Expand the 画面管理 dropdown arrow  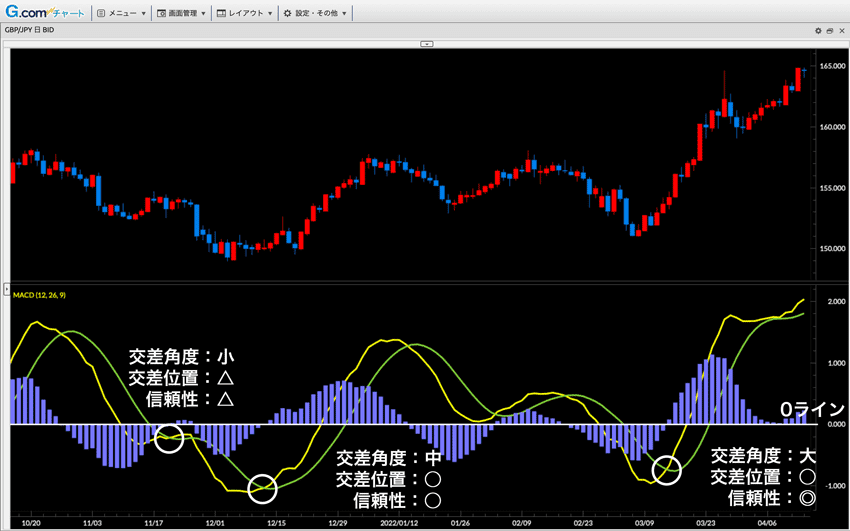click(x=204, y=15)
